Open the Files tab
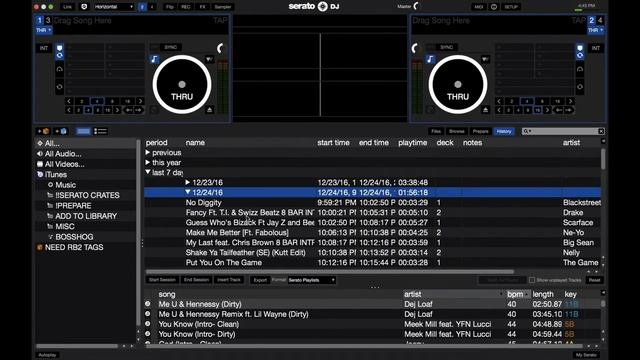The image size is (640, 360). [436, 131]
